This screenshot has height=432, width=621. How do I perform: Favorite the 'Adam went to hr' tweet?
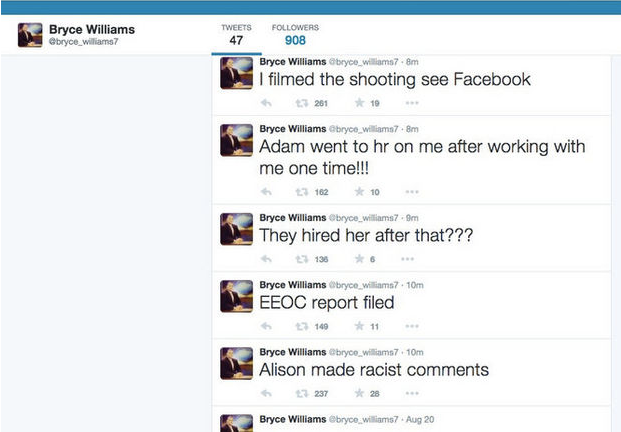pyautogui.click(x=358, y=191)
